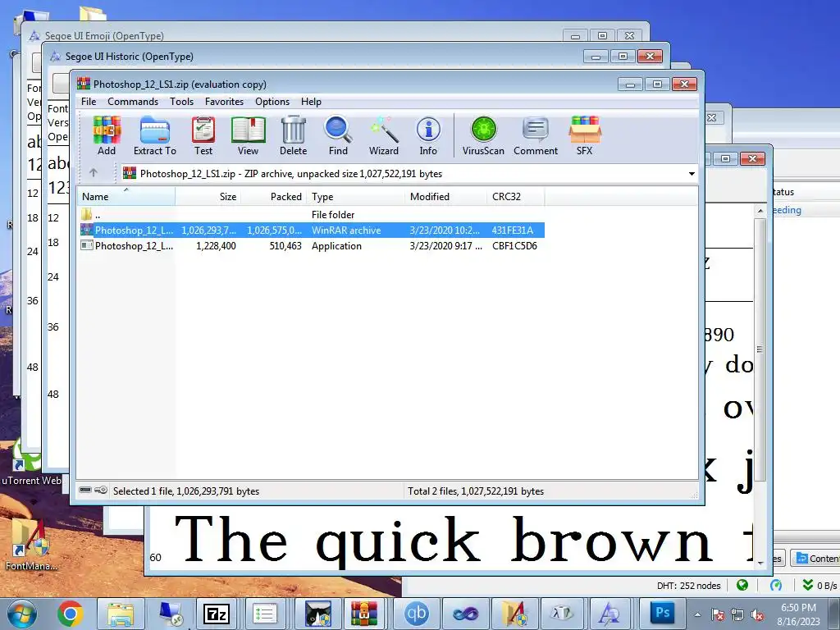Click CRC32 value CBF1C5D6
The height and width of the screenshot is (630, 840).
coord(514,246)
